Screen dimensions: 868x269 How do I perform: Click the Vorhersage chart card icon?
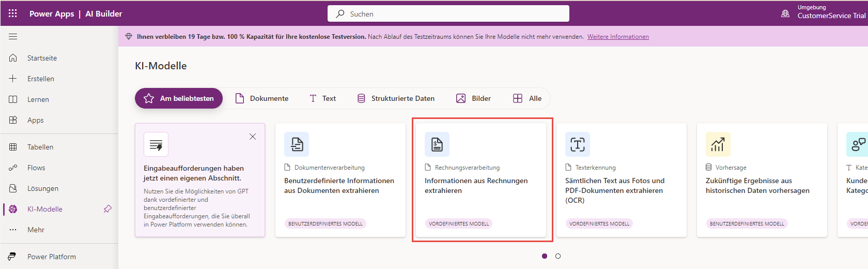coord(718,144)
